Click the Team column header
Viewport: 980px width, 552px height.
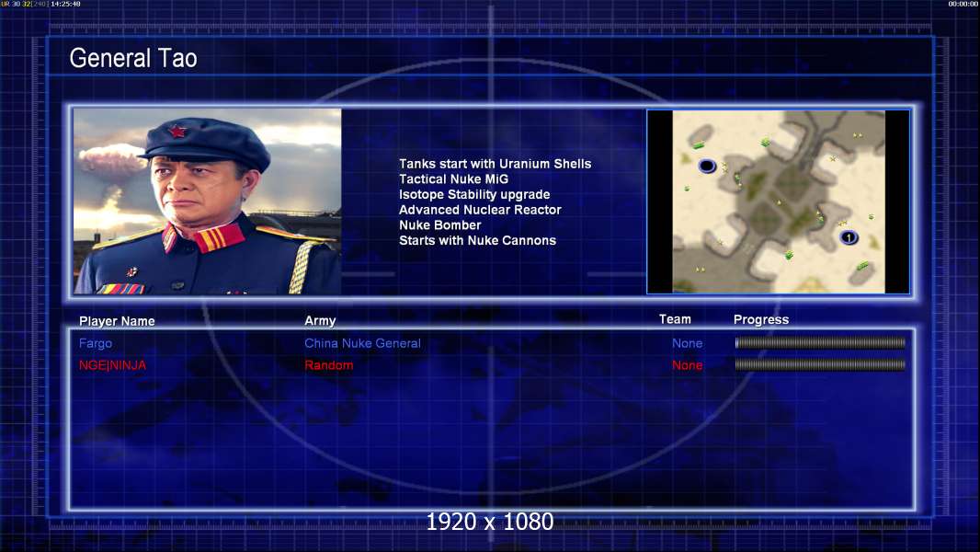[675, 319]
